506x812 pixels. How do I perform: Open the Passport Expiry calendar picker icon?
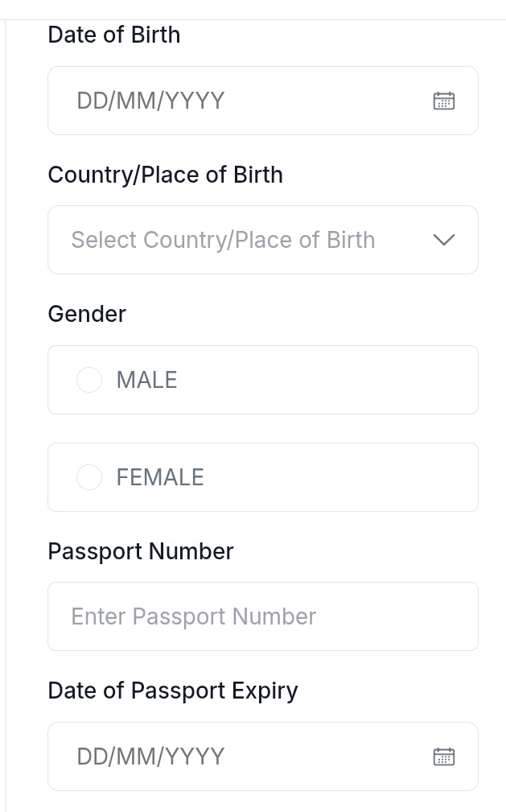point(444,756)
